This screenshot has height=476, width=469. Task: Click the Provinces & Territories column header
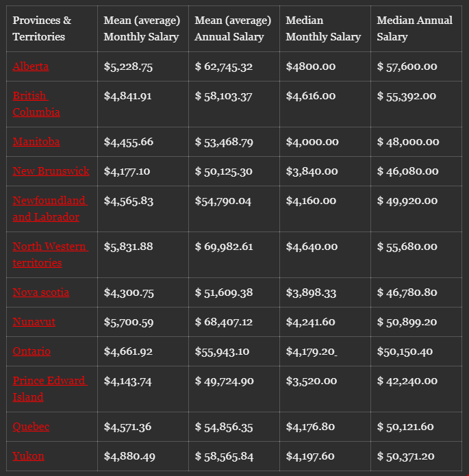point(42,29)
